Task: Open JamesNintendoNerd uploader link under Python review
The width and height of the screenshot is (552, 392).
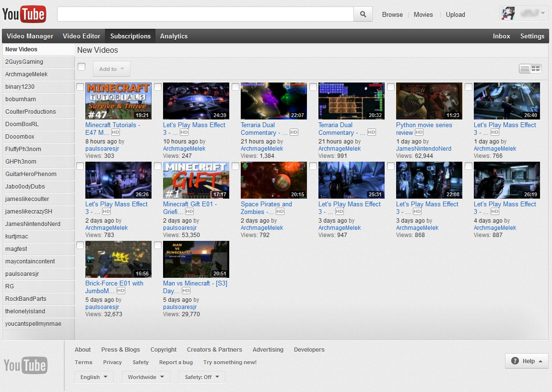Action: (x=423, y=149)
